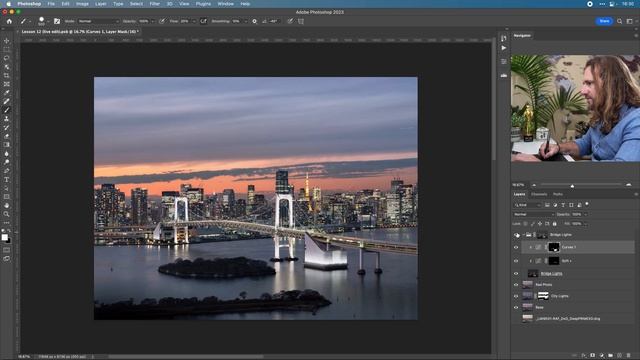This screenshot has height=360, width=640.
Task: Select the Horizontal Type tool
Action: (7, 180)
